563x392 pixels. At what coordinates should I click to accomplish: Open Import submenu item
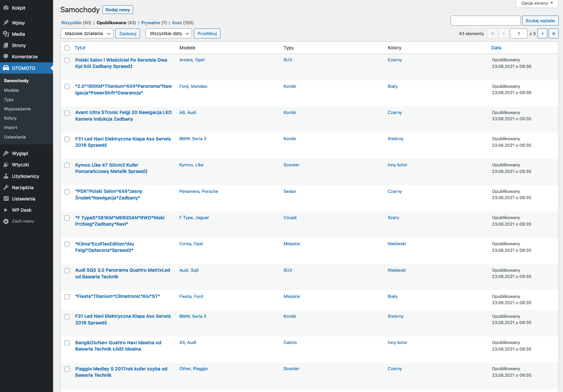click(11, 127)
